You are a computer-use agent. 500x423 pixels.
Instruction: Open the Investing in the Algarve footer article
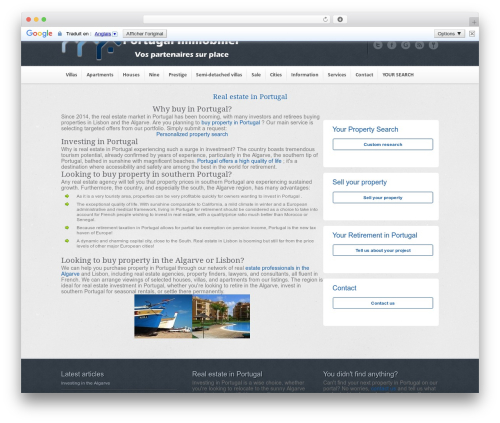(x=85, y=383)
